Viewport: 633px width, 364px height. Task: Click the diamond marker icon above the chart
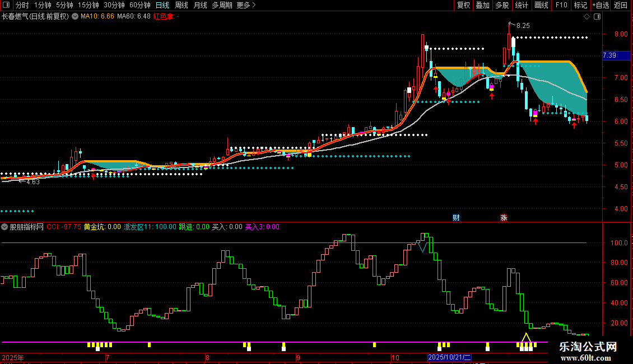pos(587,17)
